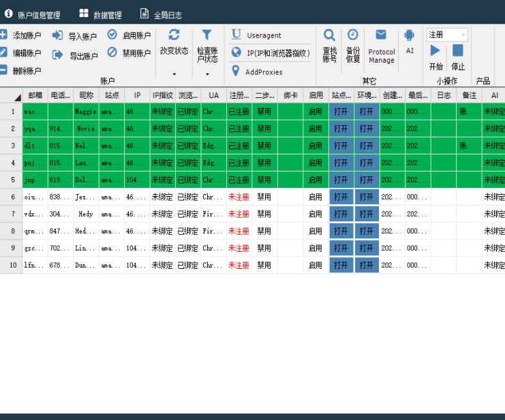Image resolution: width=505 pixels, height=420 pixels.
Task: Click the 检查账户状态 filter funnel icon
Action: coord(206,35)
